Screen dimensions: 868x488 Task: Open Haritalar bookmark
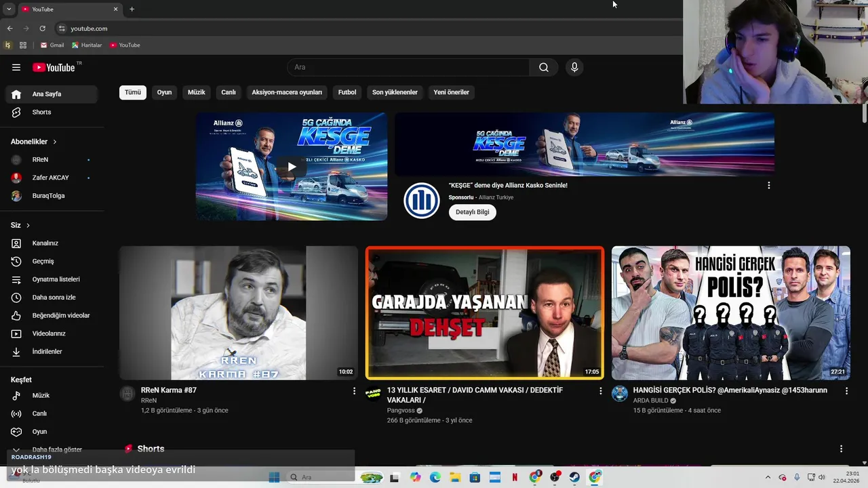(x=87, y=45)
